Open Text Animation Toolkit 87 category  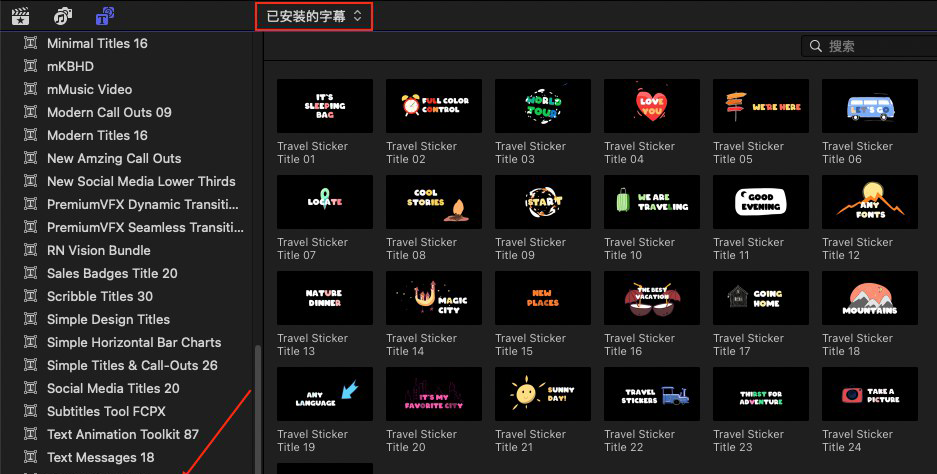click(x=123, y=434)
